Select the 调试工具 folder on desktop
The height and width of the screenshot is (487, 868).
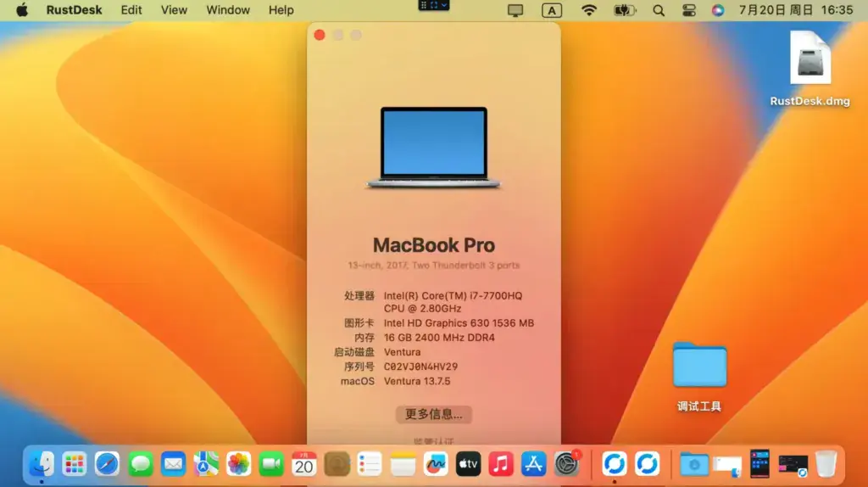699,376
